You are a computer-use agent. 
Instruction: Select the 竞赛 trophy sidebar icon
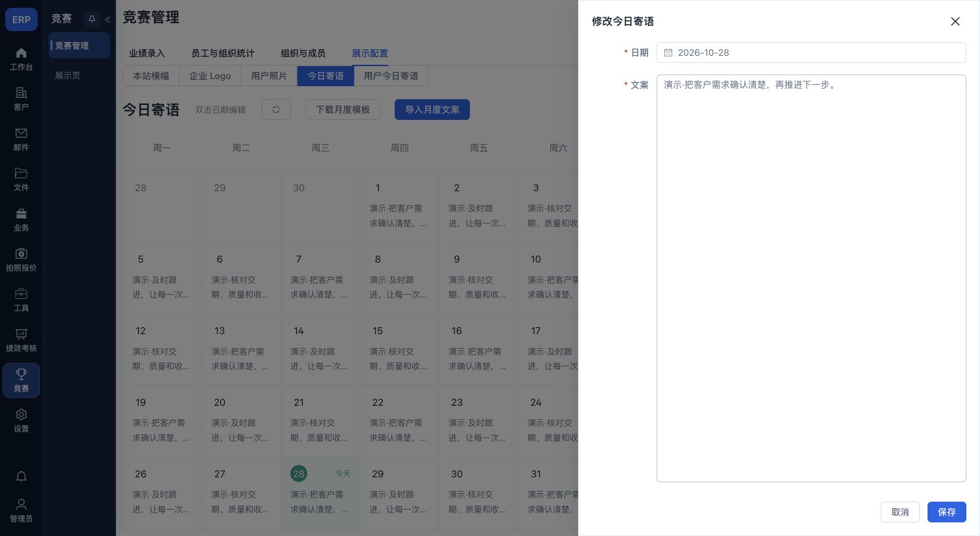(x=21, y=380)
